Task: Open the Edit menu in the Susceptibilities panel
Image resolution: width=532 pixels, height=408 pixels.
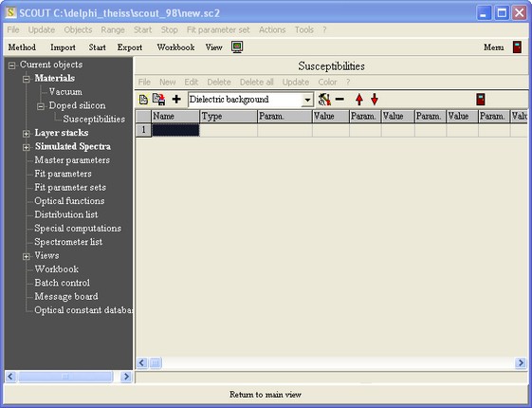Action: click(x=192, y=83)
